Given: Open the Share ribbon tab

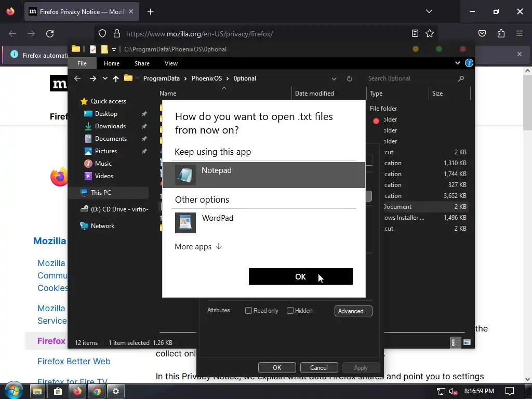Looking at the screenshot, I should click(x=142, y=63).
